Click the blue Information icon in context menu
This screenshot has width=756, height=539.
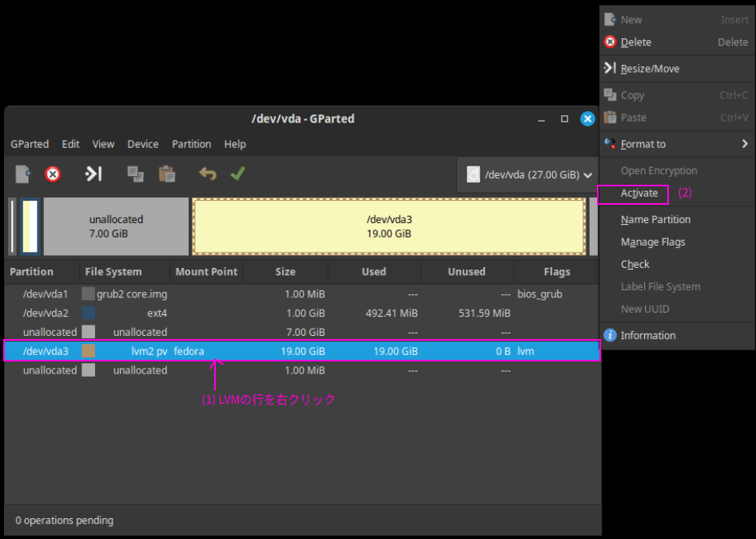pyautogui.click(x=610, y=335)
